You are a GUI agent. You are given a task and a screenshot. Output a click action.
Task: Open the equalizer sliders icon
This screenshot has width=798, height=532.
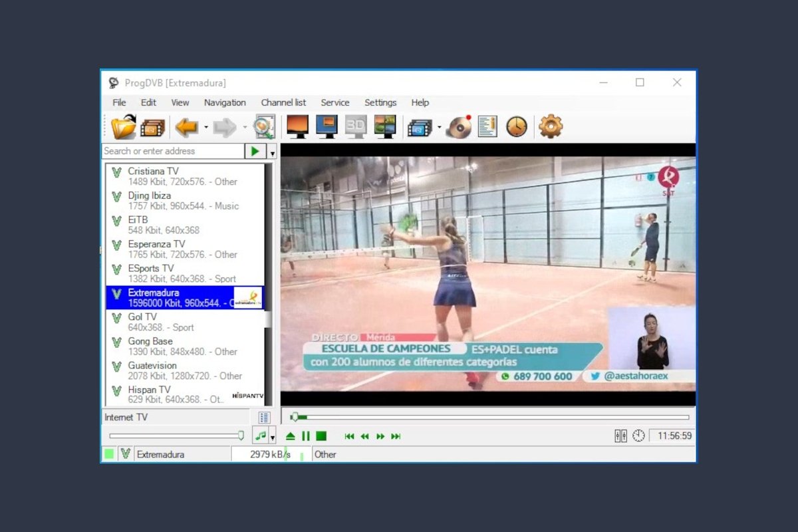pyautogui.click(x=620, y=436)
